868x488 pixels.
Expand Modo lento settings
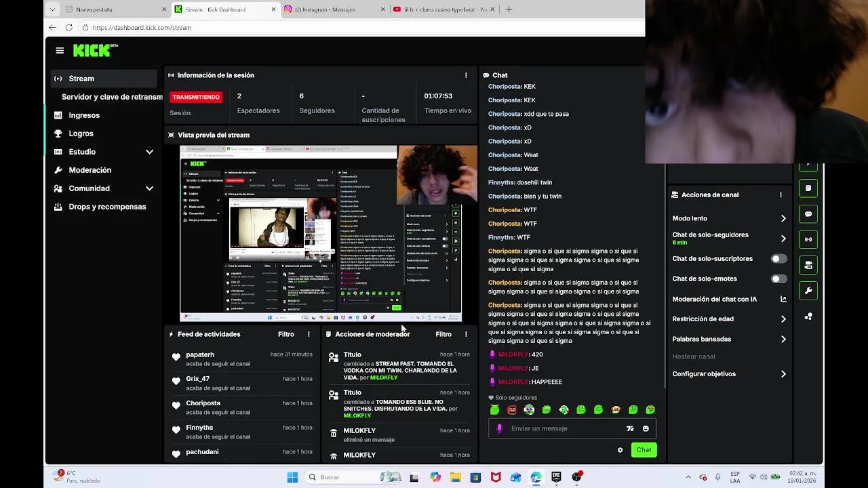(783, 218)
